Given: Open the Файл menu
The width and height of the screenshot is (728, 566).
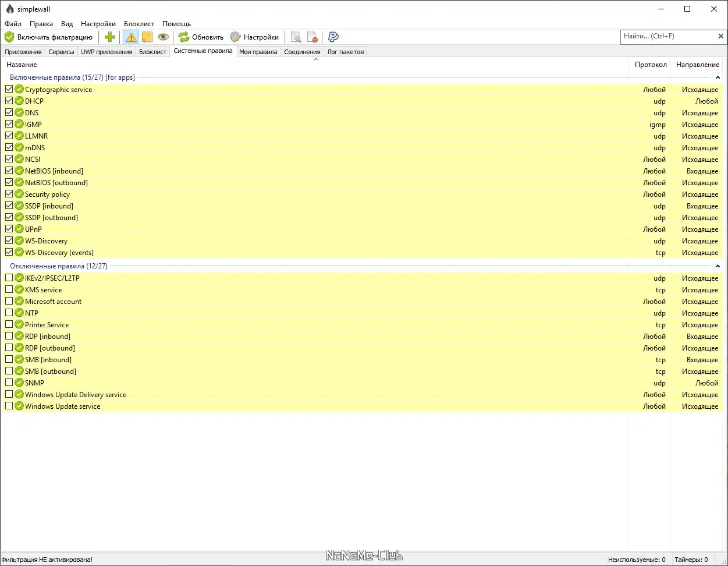Looking at the screenshot, I should [x=13, y=24].
